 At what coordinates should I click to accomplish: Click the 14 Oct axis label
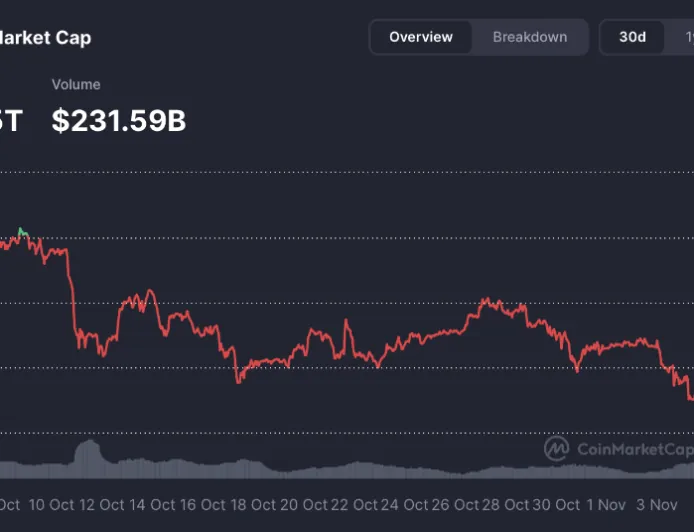pos(152,505)
